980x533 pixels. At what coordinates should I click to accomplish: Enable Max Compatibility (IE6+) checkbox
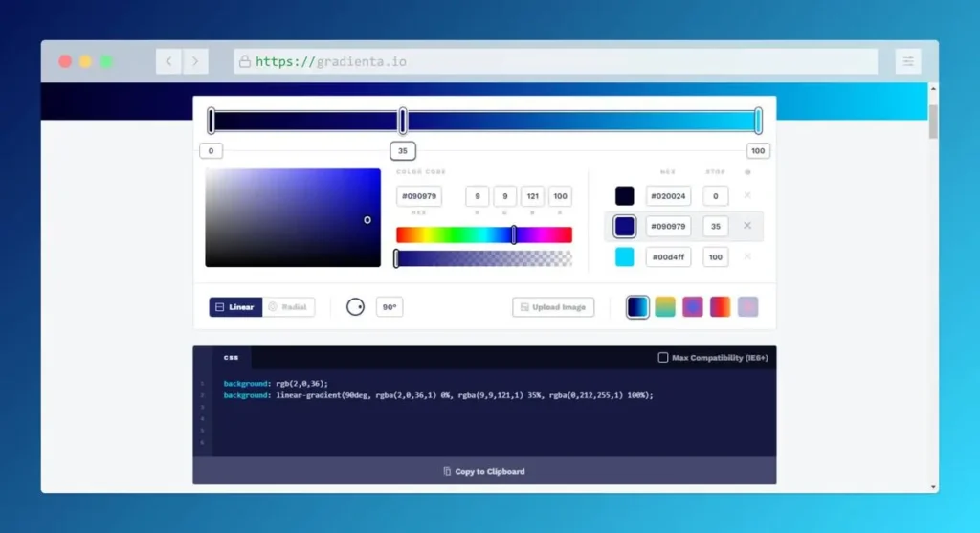[x=663, y=358]
